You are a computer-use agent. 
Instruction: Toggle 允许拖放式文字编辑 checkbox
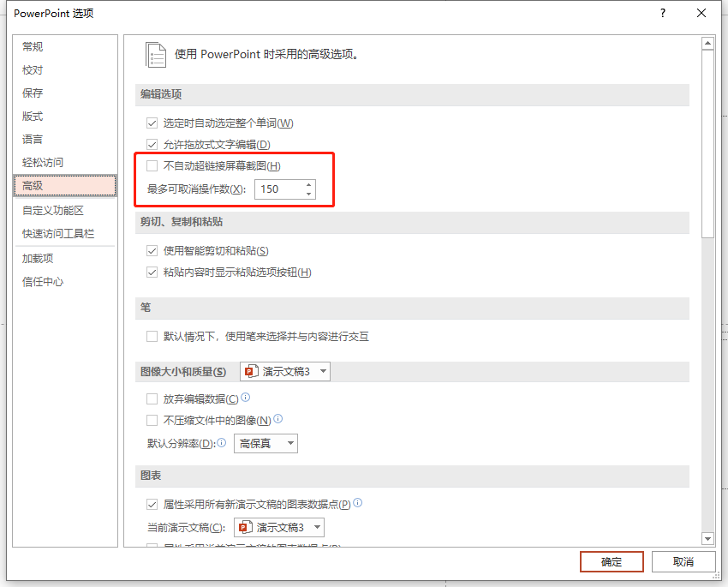pos(152,145)
